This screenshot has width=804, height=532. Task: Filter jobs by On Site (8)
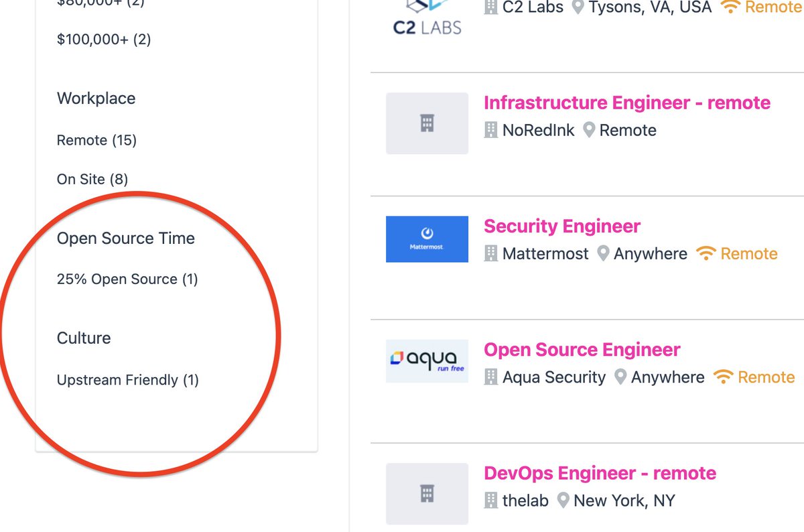tap(92, 179)
